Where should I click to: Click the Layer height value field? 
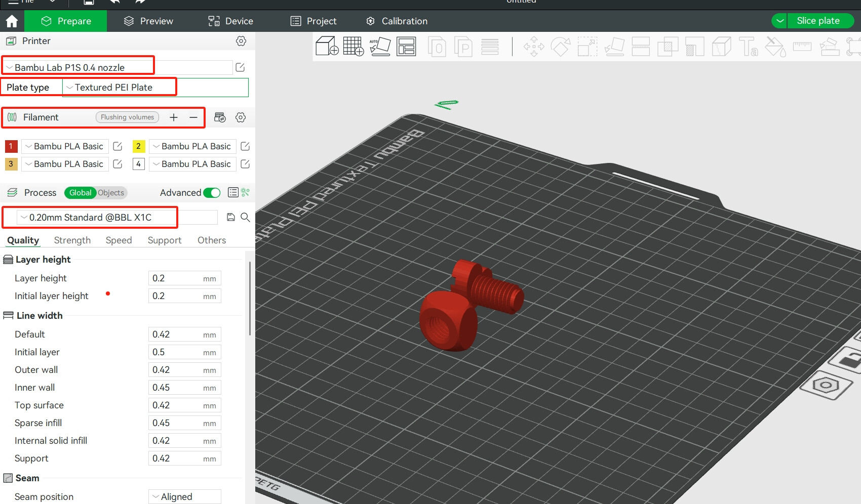coord(184,278)
